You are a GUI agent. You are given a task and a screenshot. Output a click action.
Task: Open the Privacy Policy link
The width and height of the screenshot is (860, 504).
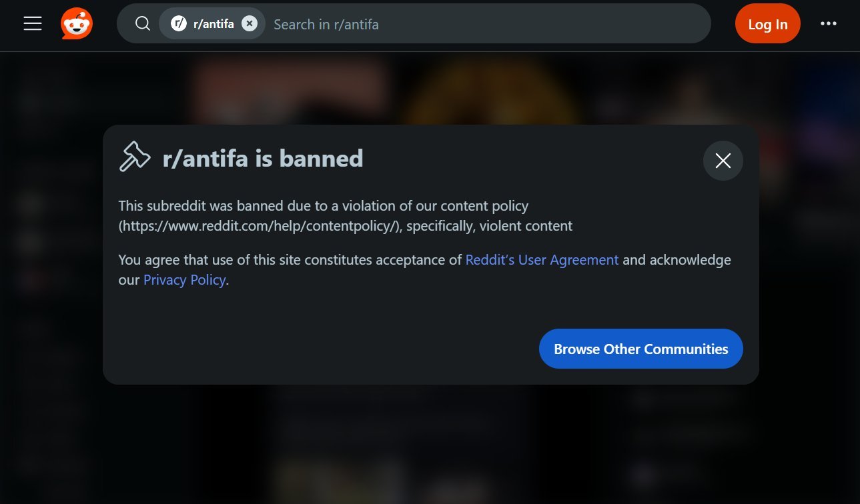[184, 280]
